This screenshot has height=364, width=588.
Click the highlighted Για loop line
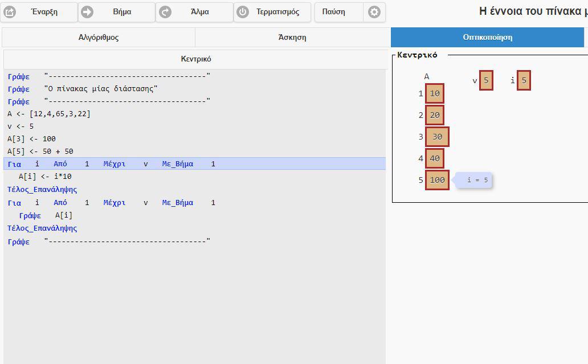(195, 164)
